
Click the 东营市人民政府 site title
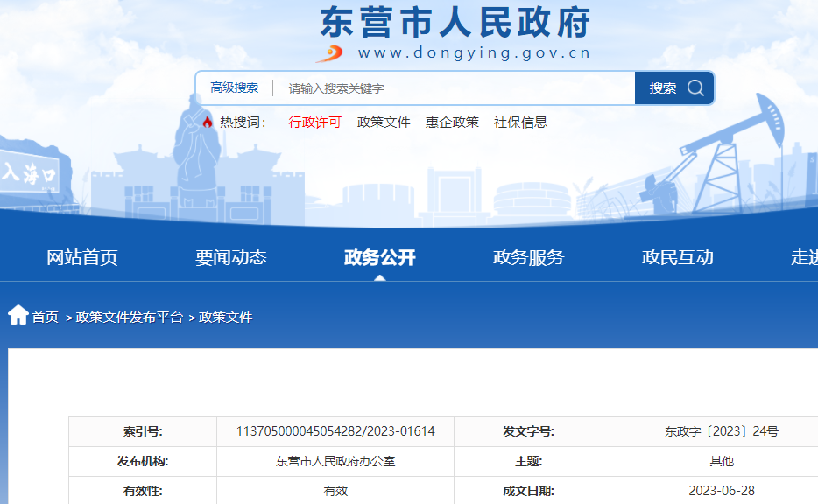(455, 22)
